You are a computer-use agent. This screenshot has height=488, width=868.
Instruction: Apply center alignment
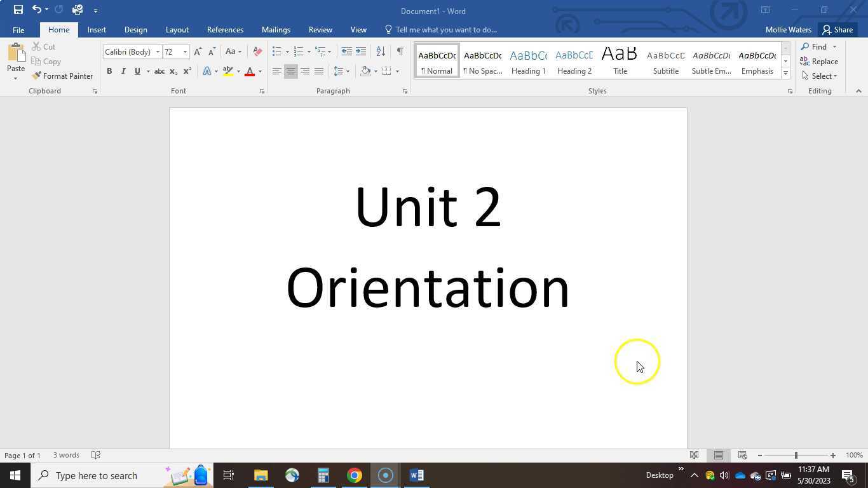(x=291, y=71)
